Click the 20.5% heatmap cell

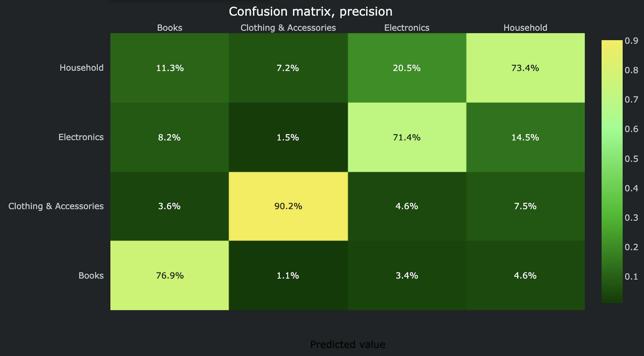click(407, 68)
